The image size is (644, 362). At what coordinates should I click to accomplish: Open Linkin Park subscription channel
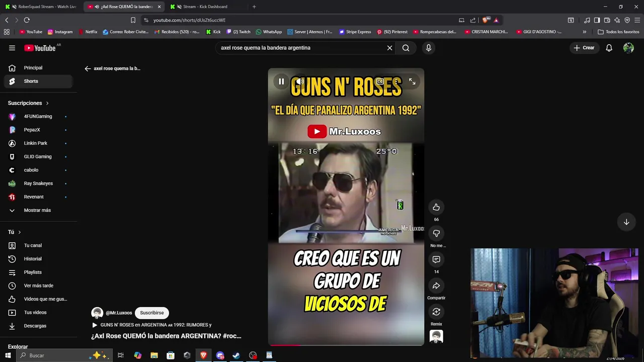(x=39, y=143)
